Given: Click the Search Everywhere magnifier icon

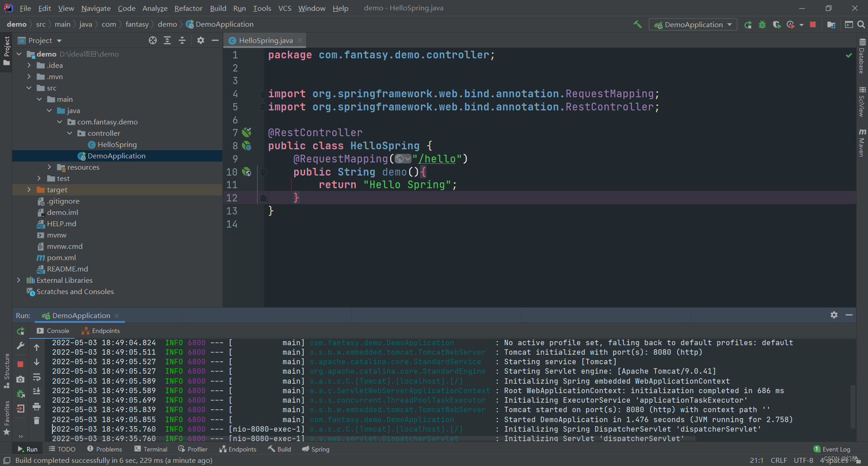Looking at the screenshot, I should [861, 24].
